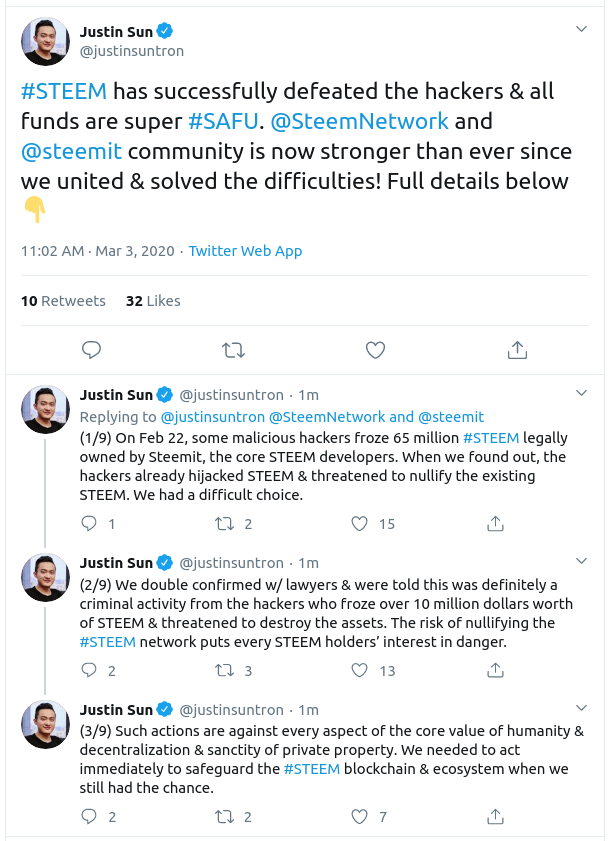The width and height of the screenshot is (609, 841).
Task: Expand options menu on the (1/9) reply
Action: 584,394
